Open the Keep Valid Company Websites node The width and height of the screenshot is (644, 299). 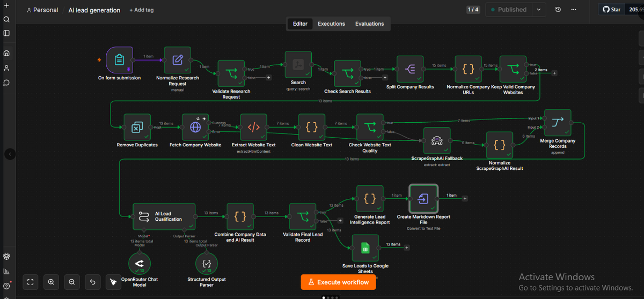coord(513,69)
